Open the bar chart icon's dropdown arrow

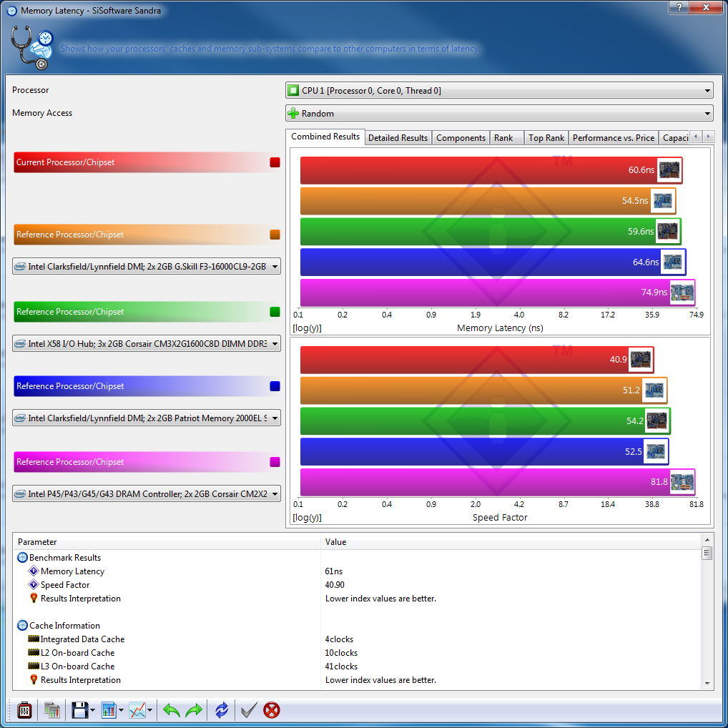[x=121, y=710]
